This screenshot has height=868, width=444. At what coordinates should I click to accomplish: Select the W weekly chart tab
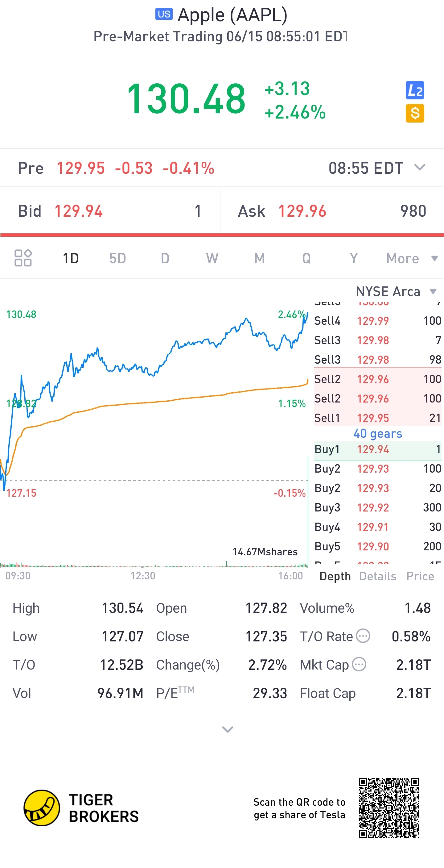point(212,258)
